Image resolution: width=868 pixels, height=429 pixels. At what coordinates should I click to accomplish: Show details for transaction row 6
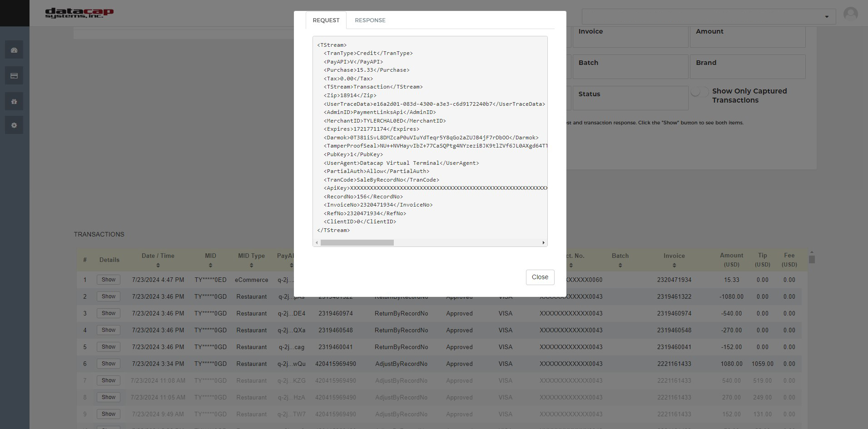108,364
